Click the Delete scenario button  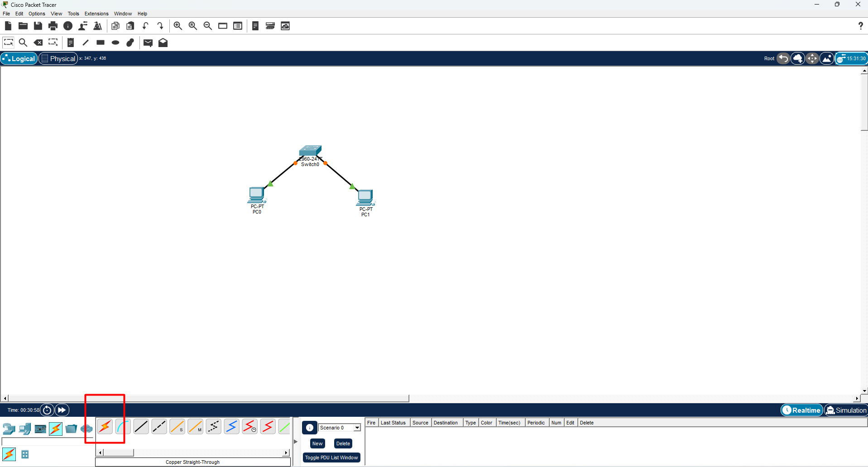pos(343,443)
